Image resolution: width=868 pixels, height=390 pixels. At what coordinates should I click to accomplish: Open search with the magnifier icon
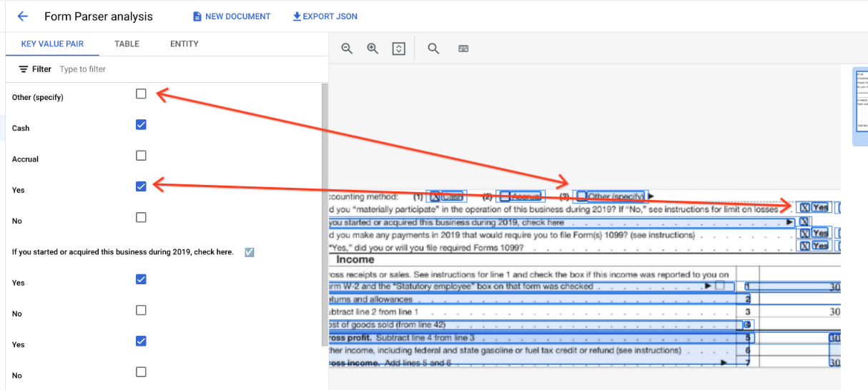(433, 49)
